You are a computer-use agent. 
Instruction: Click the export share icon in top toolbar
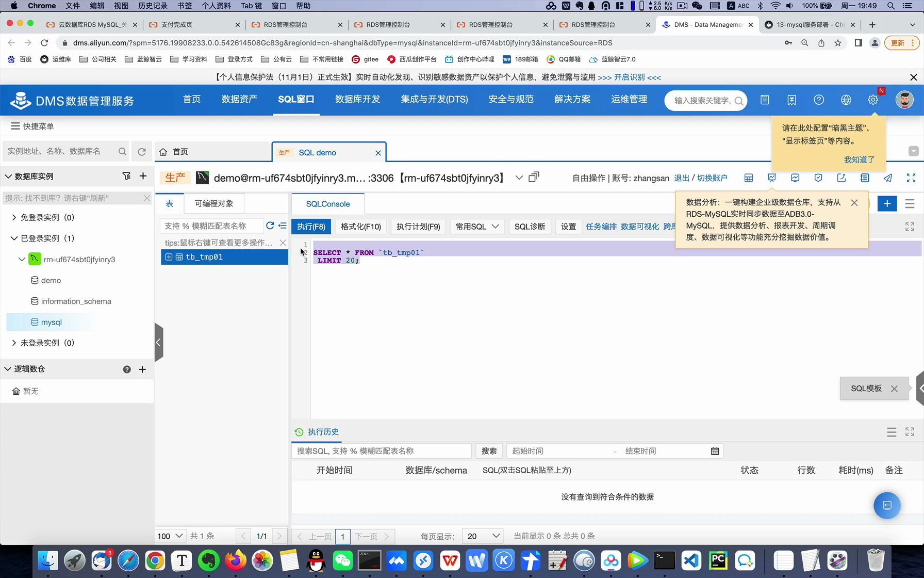(x=841, y=178)
